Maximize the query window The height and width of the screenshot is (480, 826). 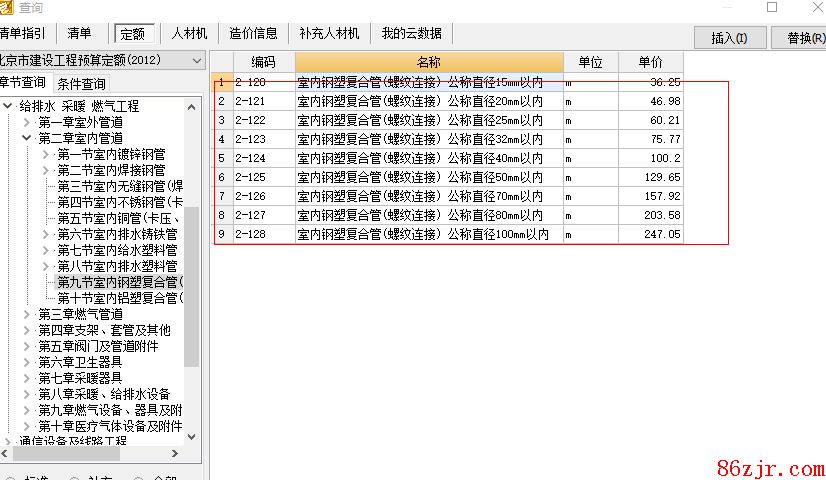pos(771,7)
